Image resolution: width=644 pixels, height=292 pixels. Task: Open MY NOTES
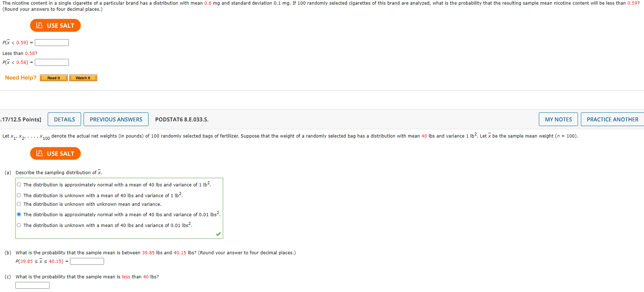[558, 119]
